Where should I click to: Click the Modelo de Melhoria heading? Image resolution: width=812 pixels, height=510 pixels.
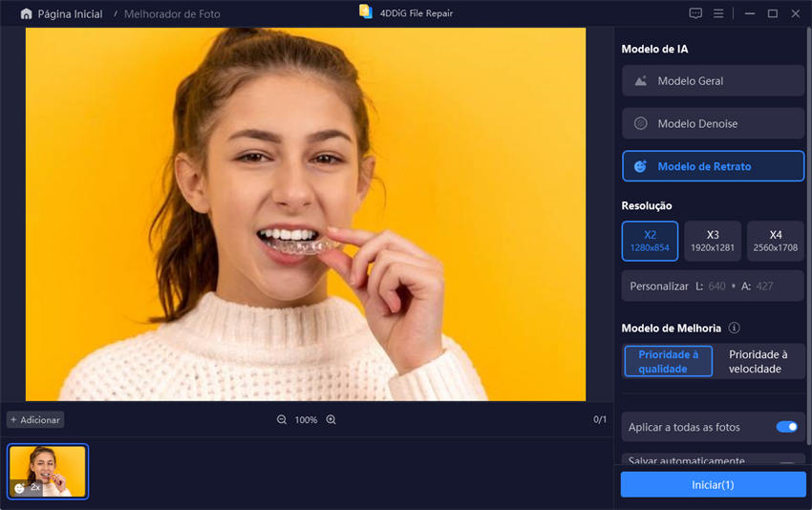672,329
